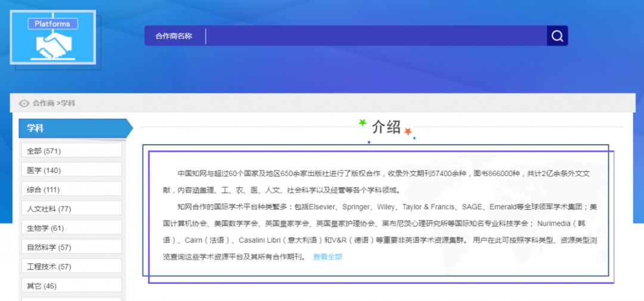Select the 其它 (46) category

click(72, 286)
